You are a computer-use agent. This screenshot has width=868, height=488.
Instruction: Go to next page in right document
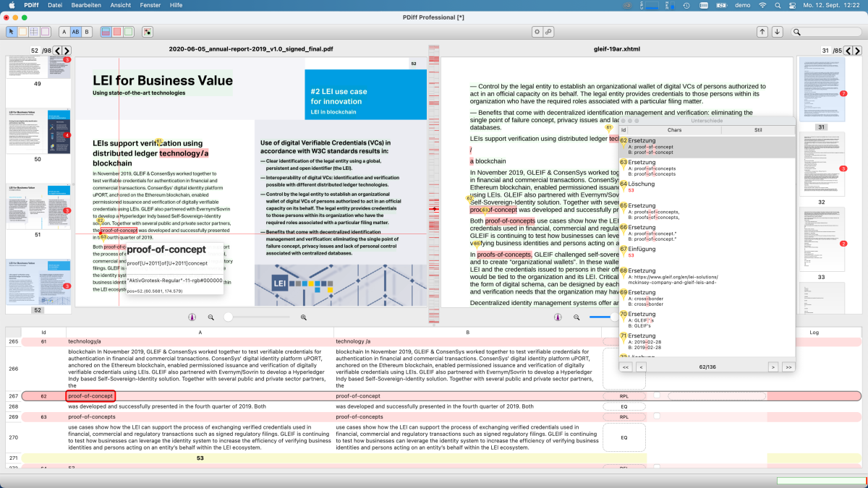tap(858, 51)
